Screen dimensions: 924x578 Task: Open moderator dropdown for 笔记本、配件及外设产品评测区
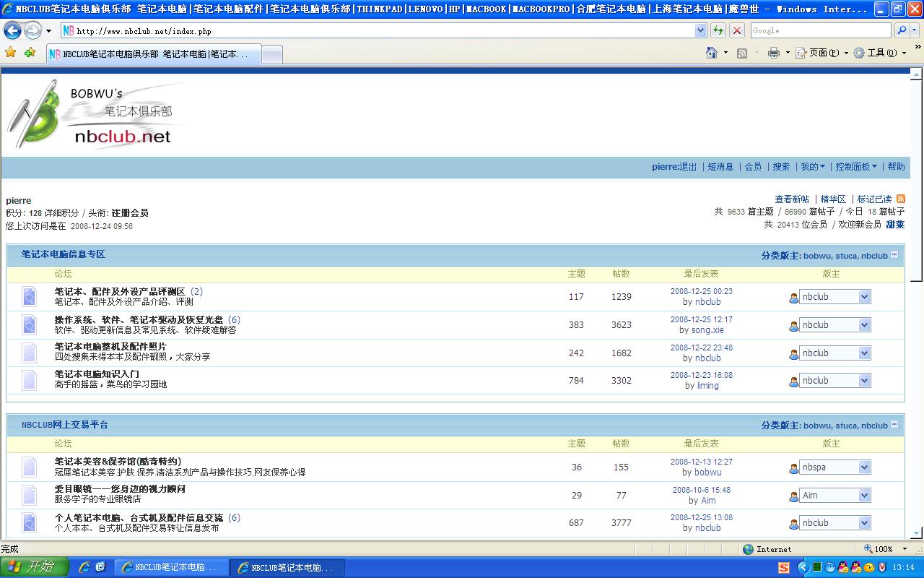point(864,296)
